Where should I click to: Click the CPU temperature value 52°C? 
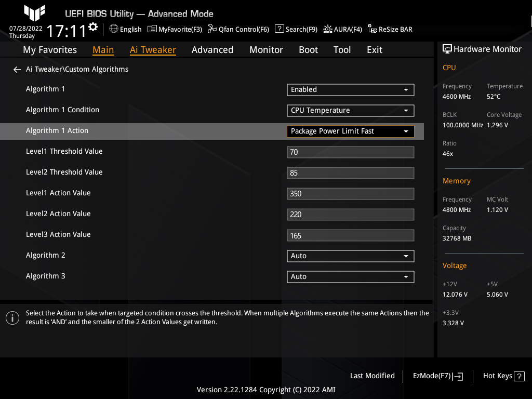click(x=494, y=97)
